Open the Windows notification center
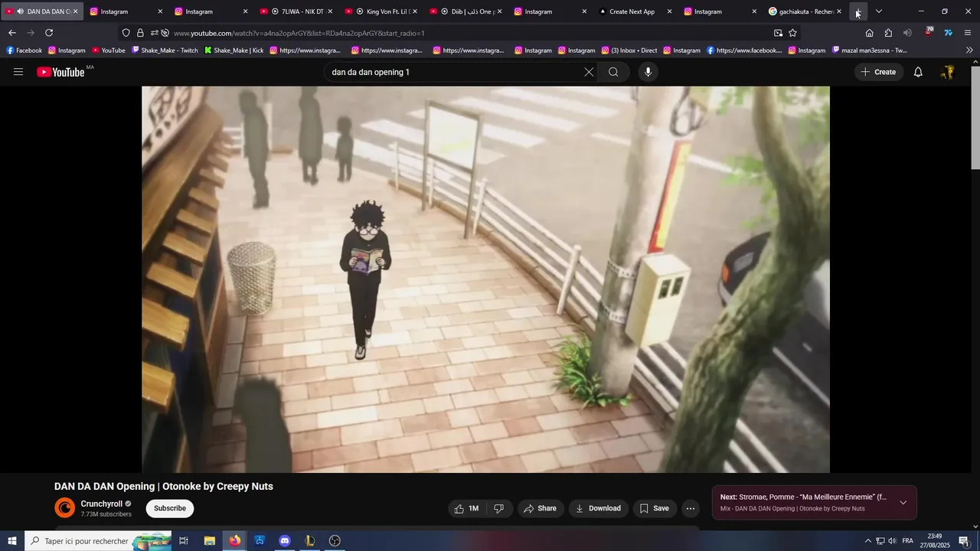 click(x=964, y=541)
